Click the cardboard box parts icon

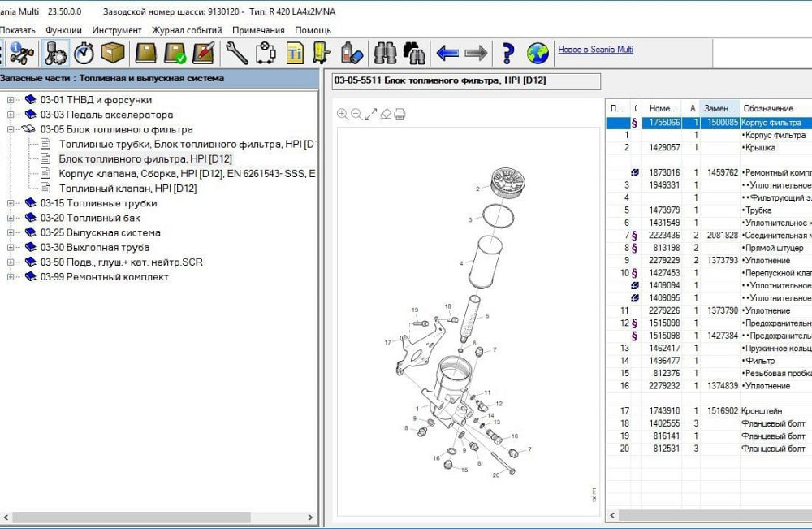[x=113, y=54]
